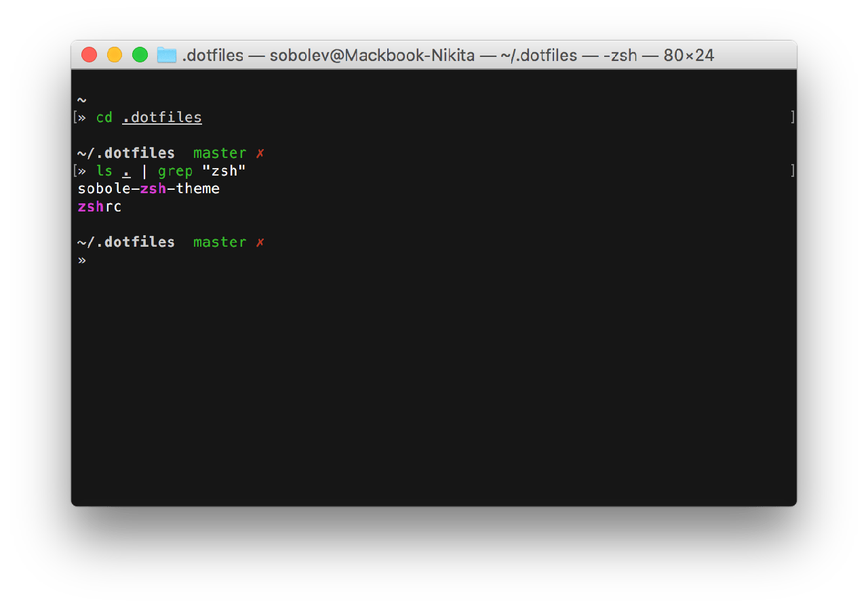Image resolution: width=868 pixels, height=608 pixels.
Task: Click the green cd command text
Action: pos(104,118)
